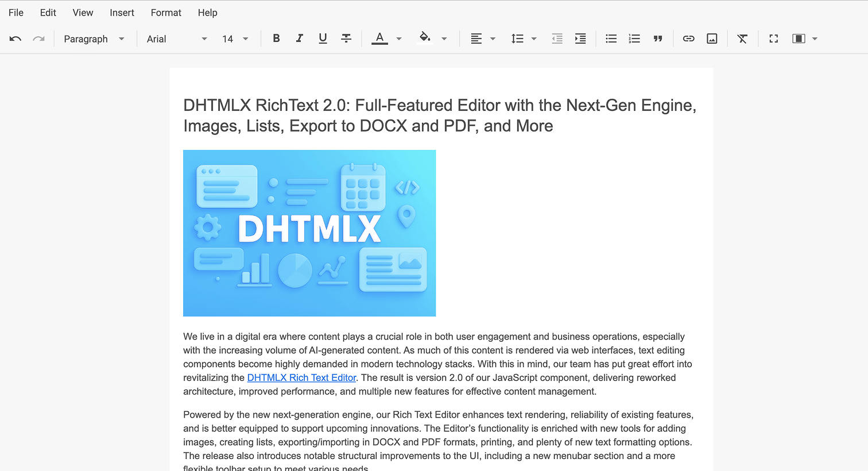The image size is (868, 471).
Task: Expand the line height options arrow
Action: [x=534, y=38]
